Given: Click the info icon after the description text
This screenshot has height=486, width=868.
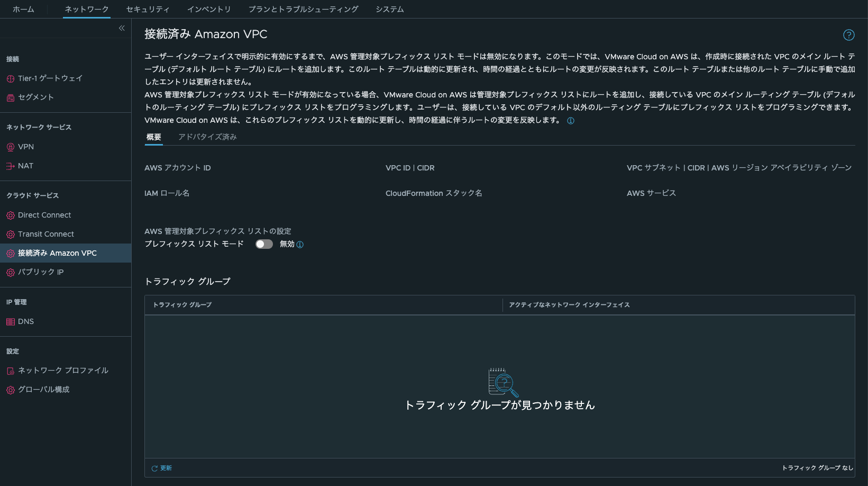Looking at the screenshot, I should point(570,120).
